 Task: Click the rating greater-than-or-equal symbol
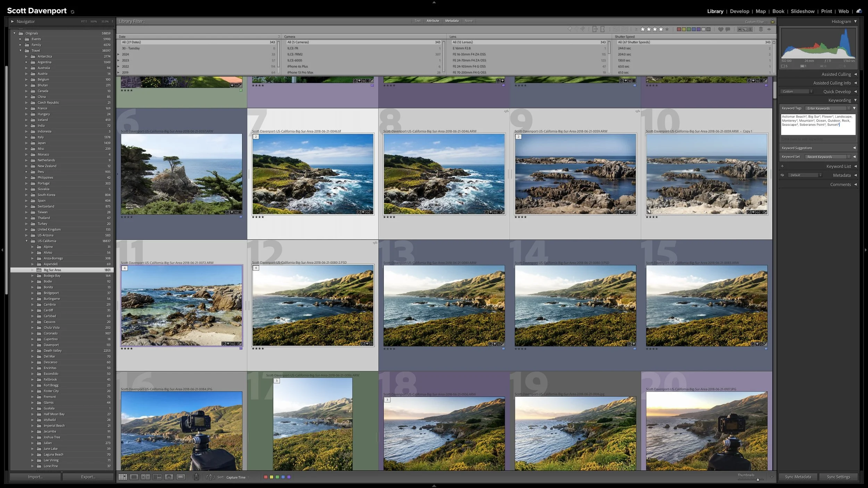[636, 29]
